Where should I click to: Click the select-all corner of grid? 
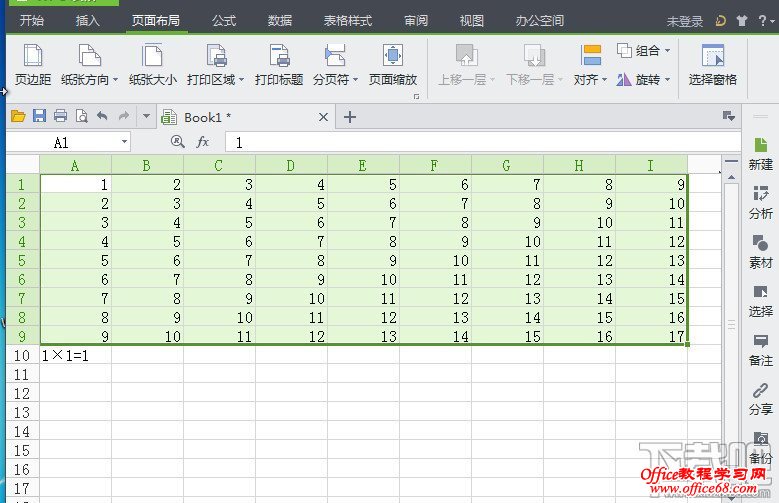23,165
